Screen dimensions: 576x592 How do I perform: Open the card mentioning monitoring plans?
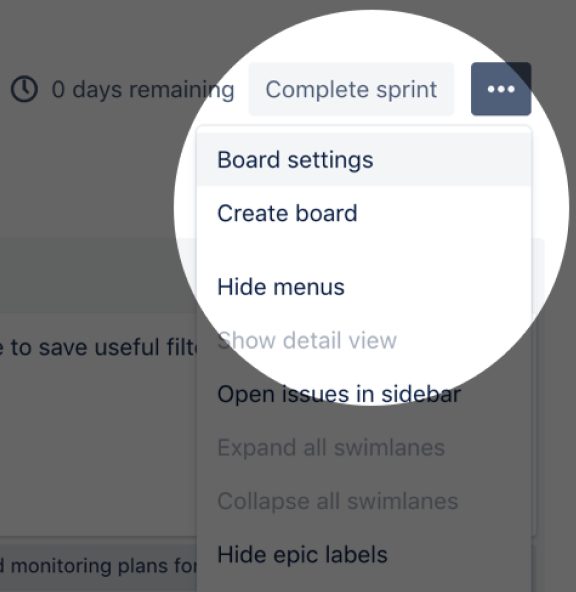(x=98, y=567)
